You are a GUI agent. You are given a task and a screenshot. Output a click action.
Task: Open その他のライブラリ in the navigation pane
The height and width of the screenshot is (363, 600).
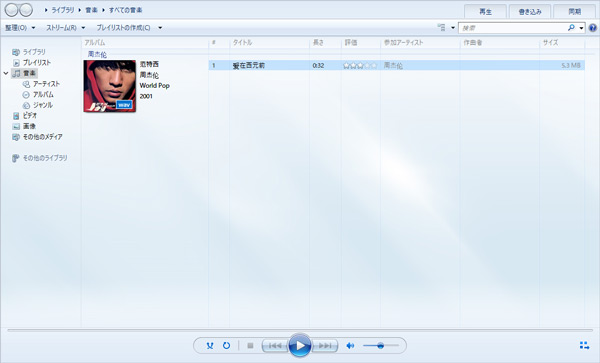(x=45, y=158)
